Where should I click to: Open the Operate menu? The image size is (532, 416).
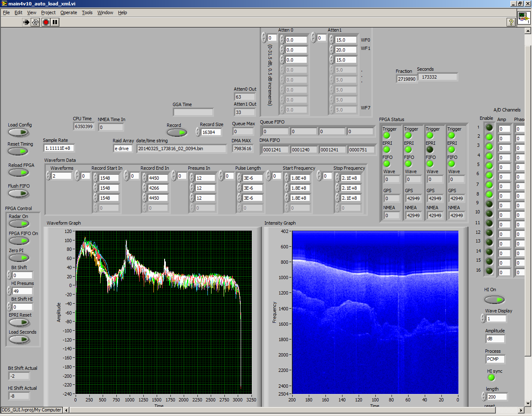point(69,12)
